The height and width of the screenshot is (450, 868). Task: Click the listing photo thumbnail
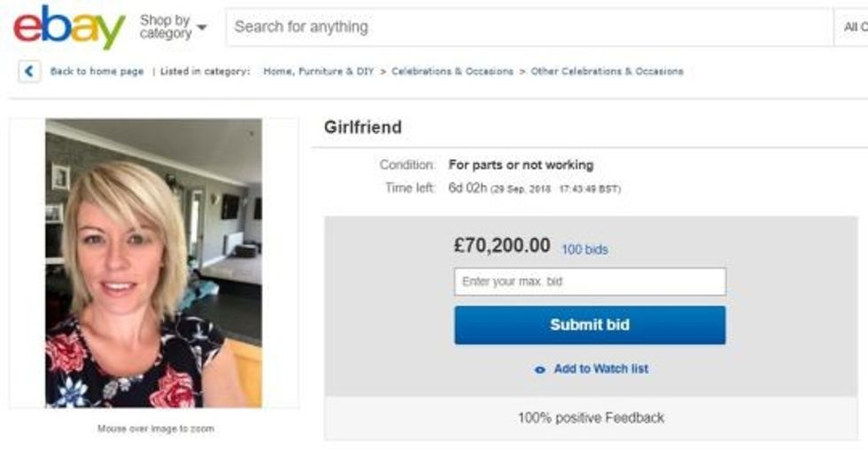click(x=154, y=263)
